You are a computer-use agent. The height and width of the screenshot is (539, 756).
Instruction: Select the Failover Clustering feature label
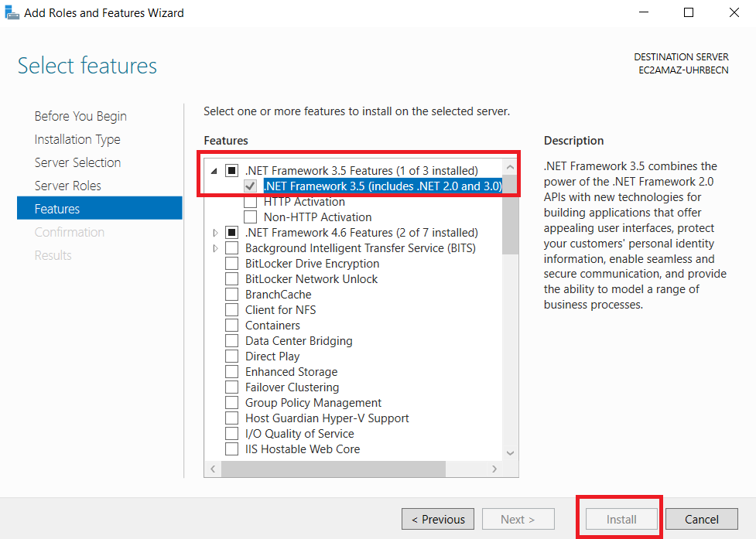click(x=292, y=387)
